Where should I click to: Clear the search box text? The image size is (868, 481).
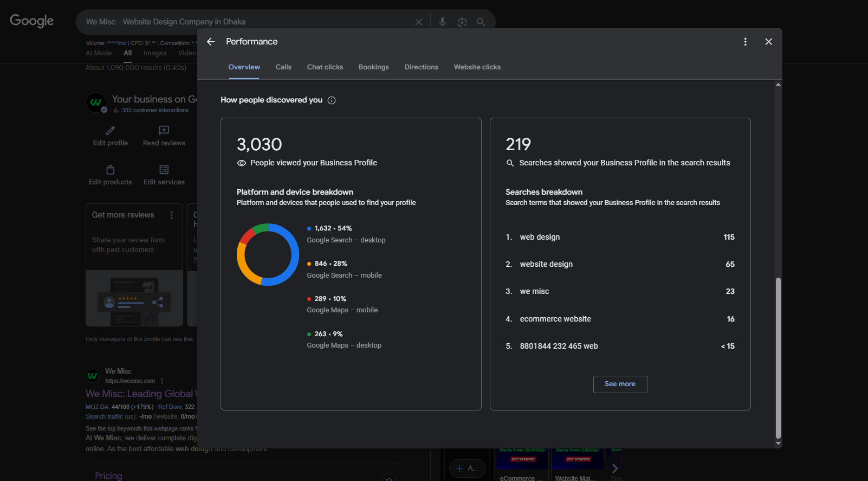click(x=418, y=22)
